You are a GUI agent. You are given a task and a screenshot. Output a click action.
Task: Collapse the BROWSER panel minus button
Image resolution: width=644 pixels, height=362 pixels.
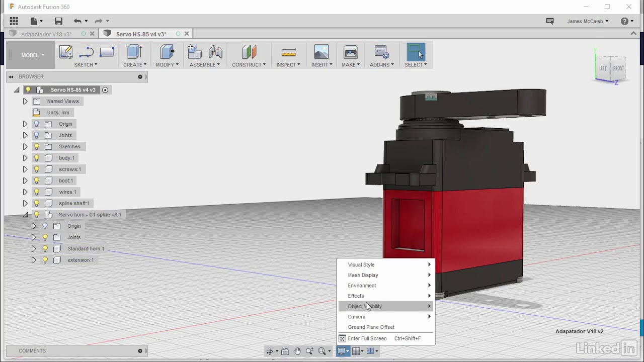click(x=140, y=77)
